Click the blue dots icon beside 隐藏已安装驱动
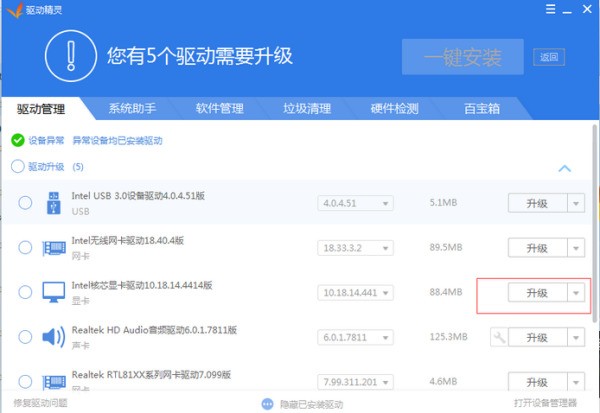The image size is (600, 413). [267, 404]
